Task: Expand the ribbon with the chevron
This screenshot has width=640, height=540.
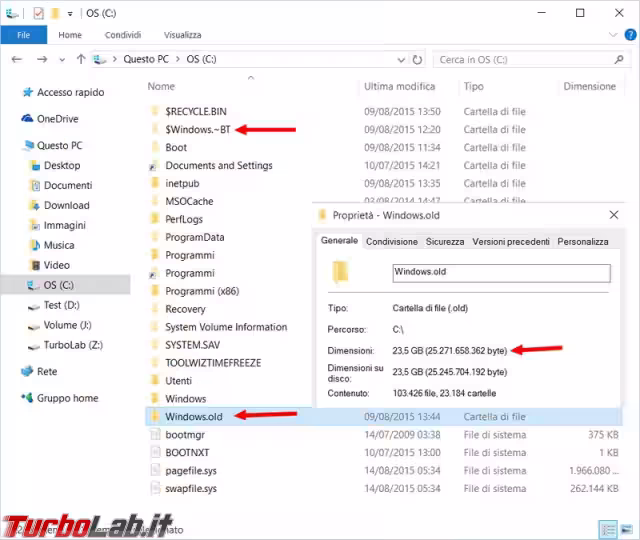Action: (x=613, y=35)
